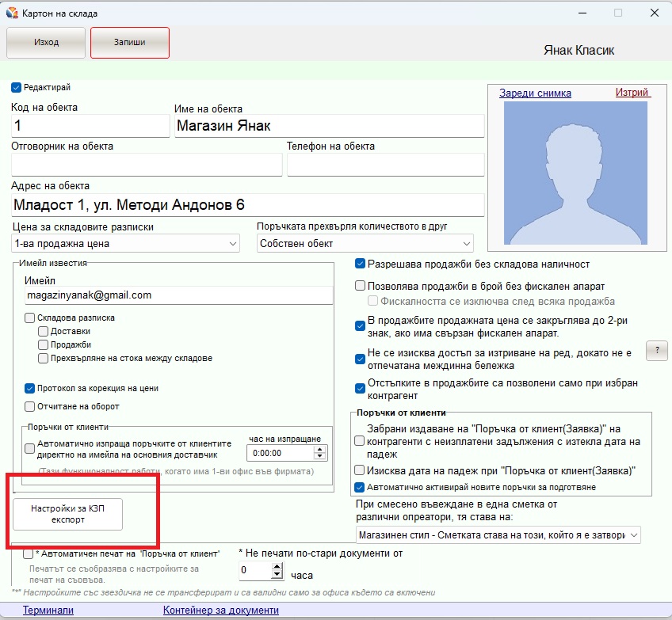This screenshot has width=672, height=620.
Task: Open the Зареди снимка link
Action: click(535, 93)
